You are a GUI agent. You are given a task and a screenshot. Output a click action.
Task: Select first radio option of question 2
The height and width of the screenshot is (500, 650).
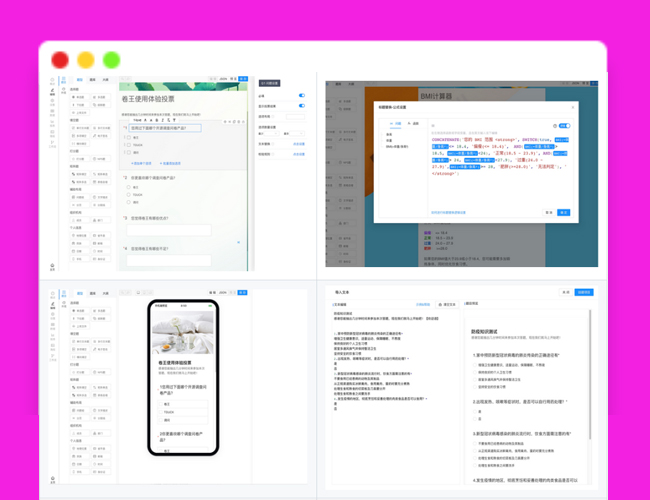point(129,187)
